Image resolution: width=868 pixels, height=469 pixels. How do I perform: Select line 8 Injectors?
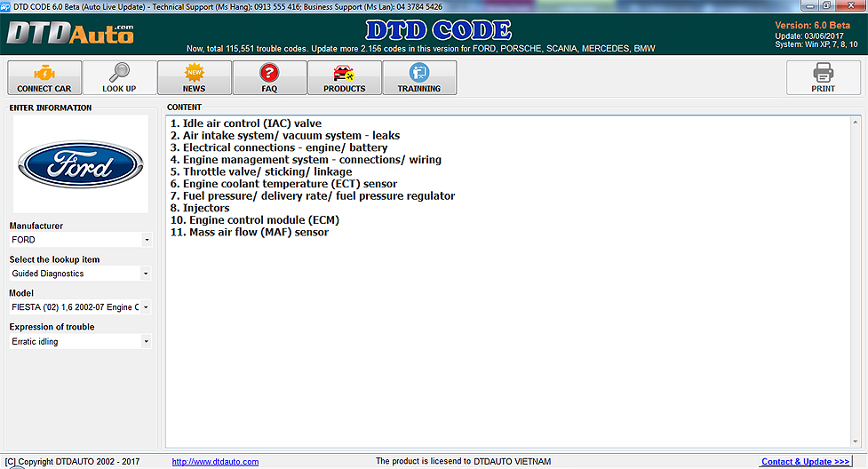(x=200, y=208)
